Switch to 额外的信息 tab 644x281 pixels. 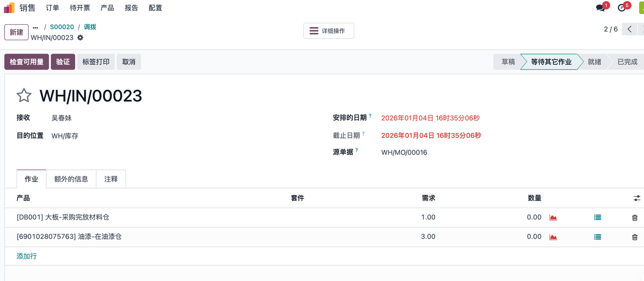pyautogui.click(x=71, y=179)
